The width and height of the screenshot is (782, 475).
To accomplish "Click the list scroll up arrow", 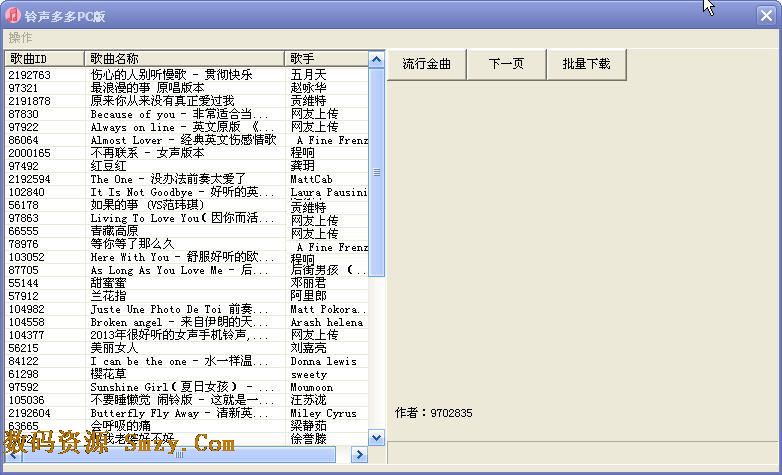I will (x=377, y=60).
